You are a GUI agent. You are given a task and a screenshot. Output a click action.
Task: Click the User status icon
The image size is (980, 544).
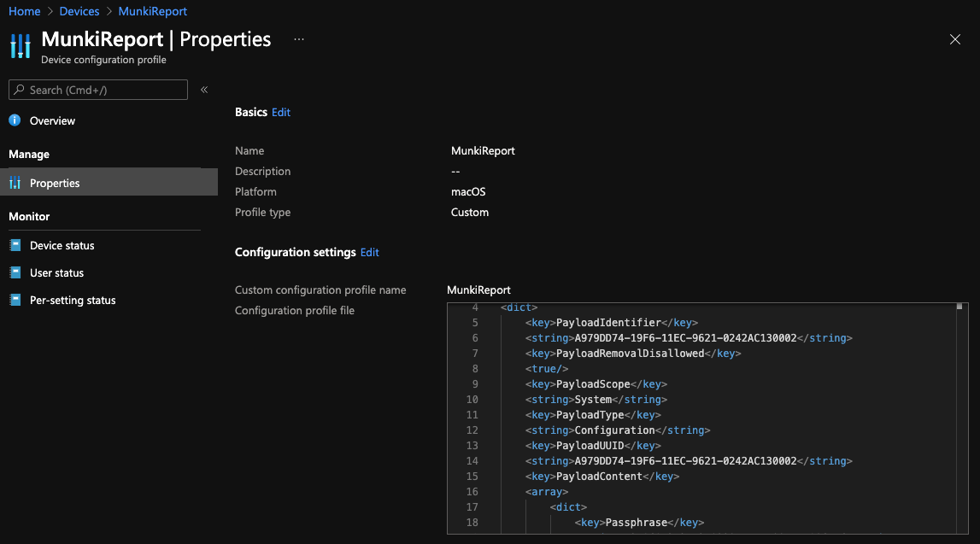(x=15, y=272)
